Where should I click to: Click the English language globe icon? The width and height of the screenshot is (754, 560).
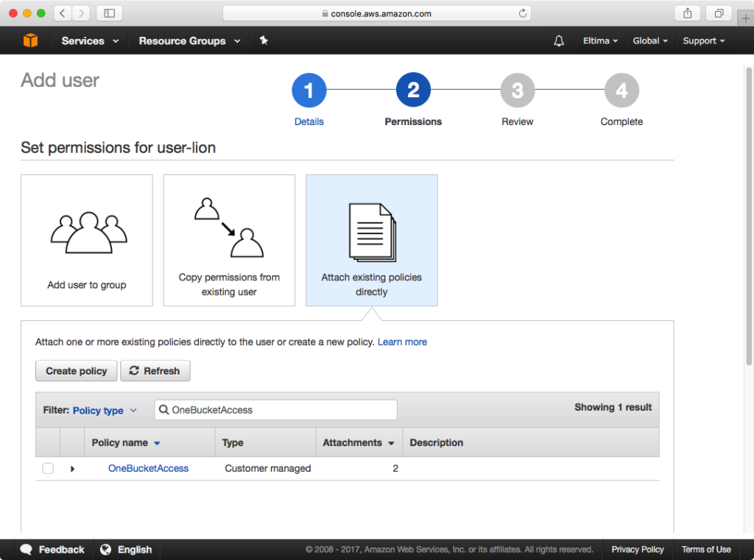pos(107,549)
